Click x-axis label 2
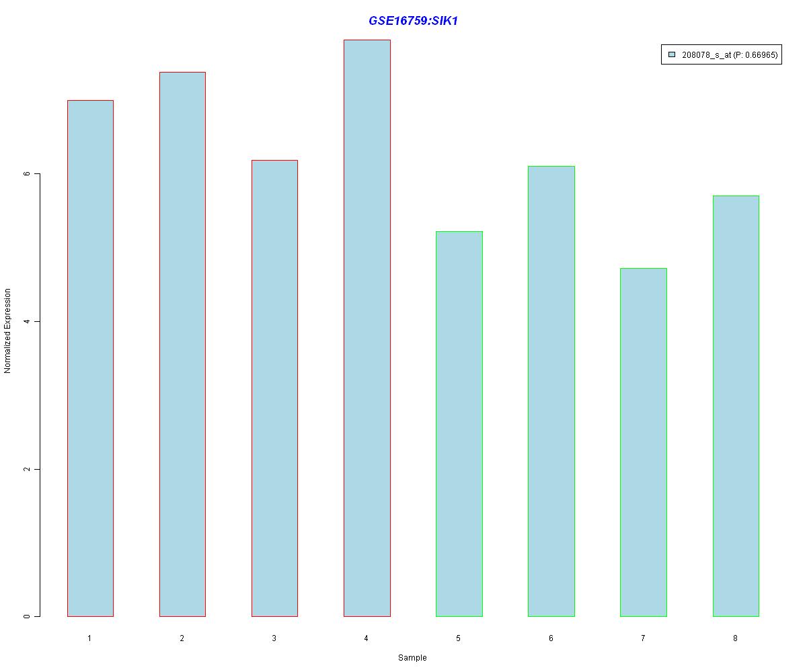Image resolution: width=807 pixels, height=672 pixels. point(182,638)
